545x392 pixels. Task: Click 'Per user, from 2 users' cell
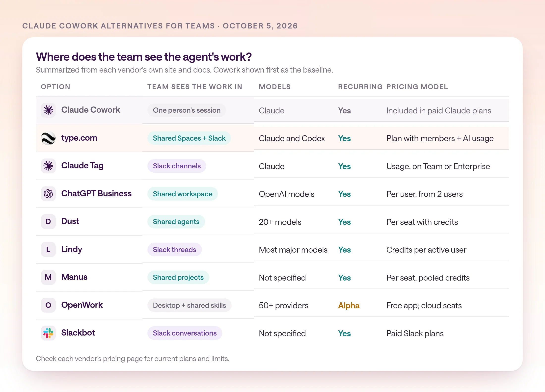click(425, 194)
